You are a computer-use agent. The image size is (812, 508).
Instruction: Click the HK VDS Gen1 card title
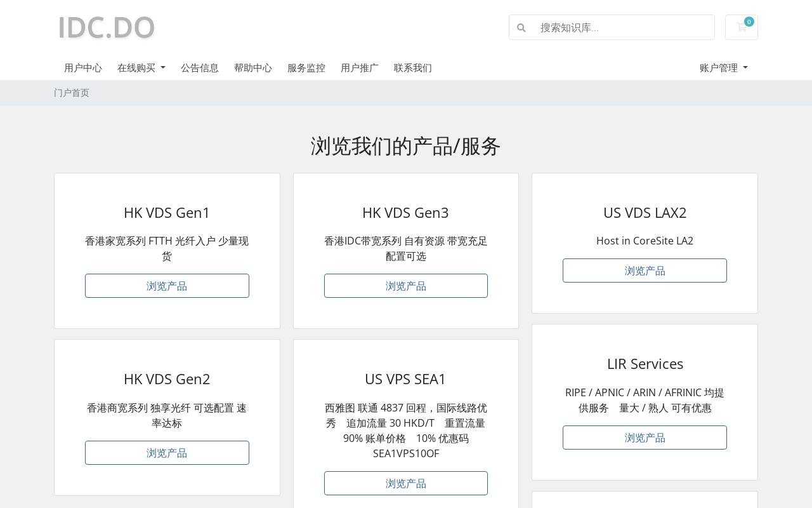[167, 213]
